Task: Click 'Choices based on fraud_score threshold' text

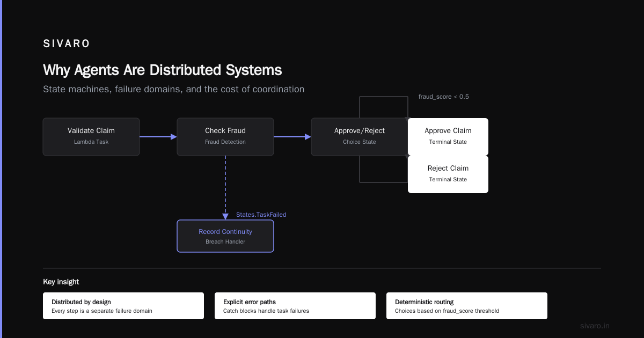Action: tap(447, 311)
